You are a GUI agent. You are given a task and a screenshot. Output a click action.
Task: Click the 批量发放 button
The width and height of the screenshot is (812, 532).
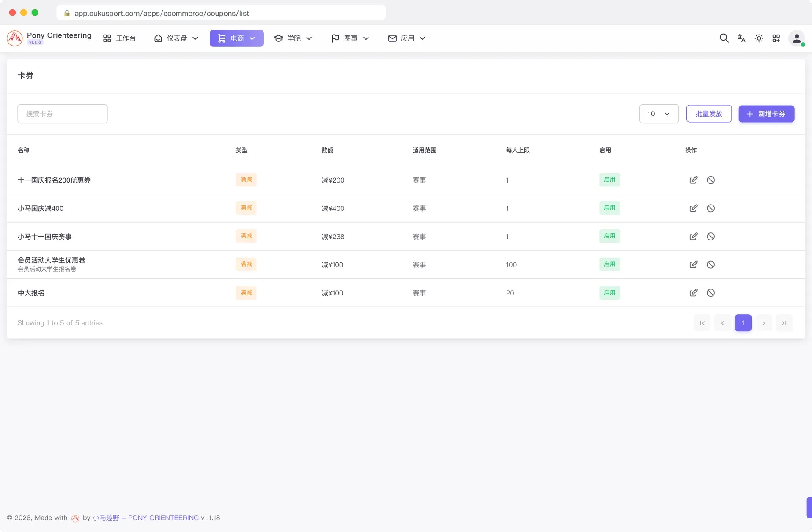click(x=709, y=114)
